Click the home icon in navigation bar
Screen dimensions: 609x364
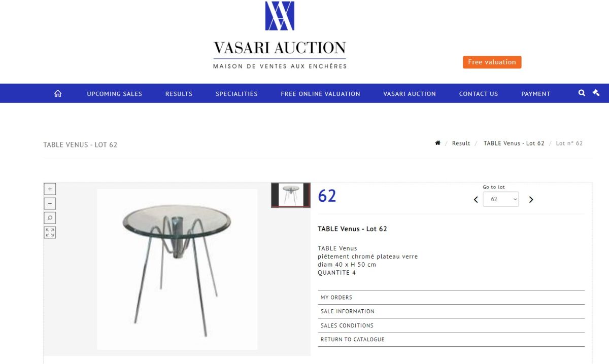58,93
